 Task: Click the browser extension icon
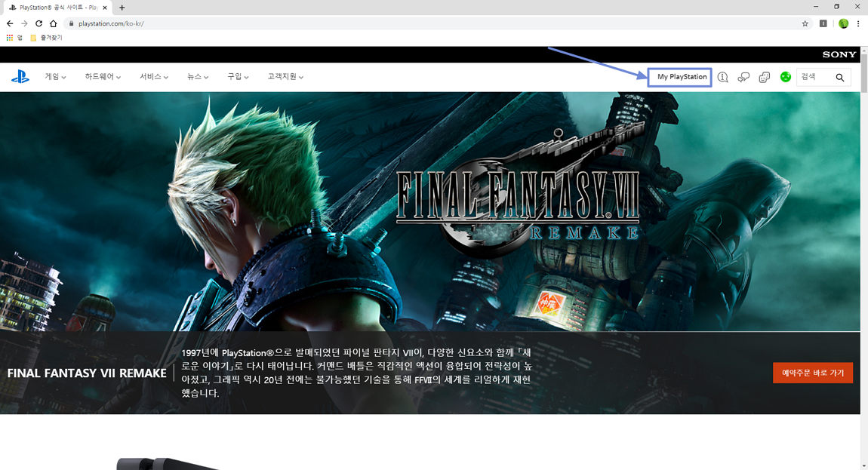pos(823,23)
